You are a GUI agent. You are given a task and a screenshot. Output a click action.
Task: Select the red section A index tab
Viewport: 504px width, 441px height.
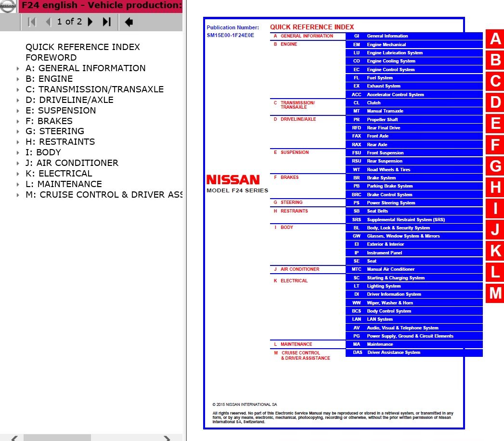(x=495, y=39)
